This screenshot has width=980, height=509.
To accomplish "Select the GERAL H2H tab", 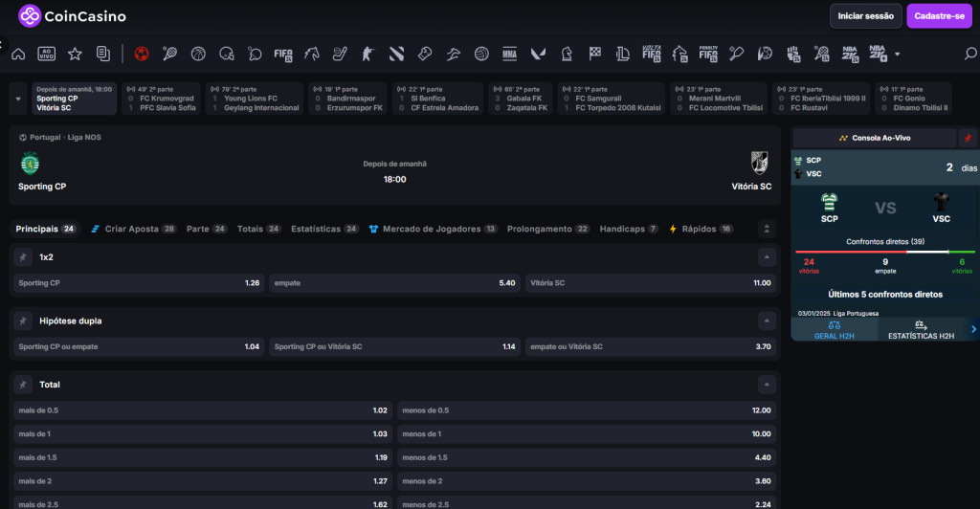I will click(834, 330).
